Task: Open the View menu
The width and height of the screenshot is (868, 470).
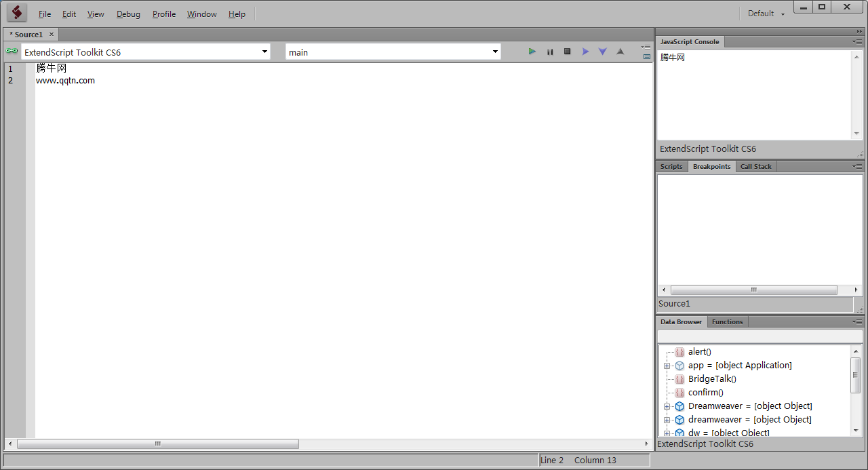Action: (96, 14)
